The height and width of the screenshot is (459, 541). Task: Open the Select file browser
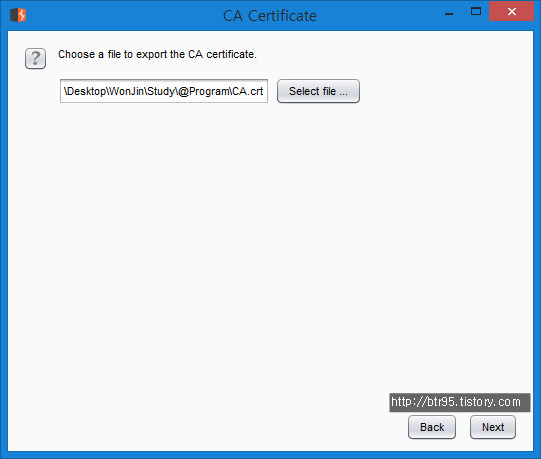(x=318, y=91)
